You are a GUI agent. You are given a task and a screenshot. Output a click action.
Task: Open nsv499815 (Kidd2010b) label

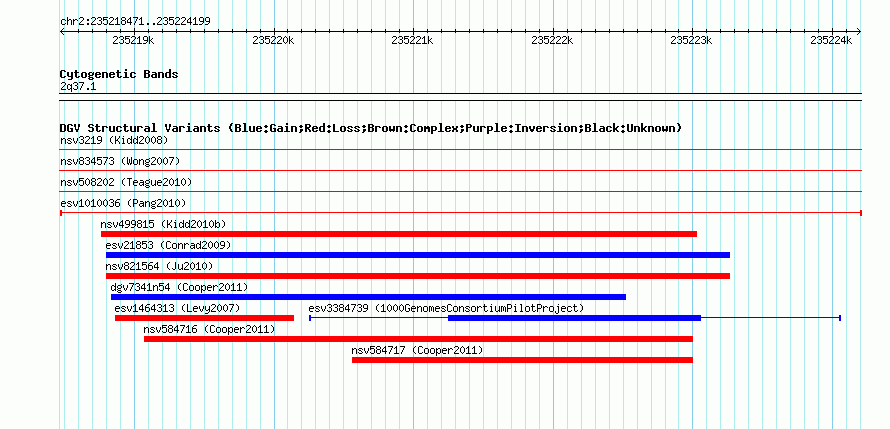tap(163, 224)
